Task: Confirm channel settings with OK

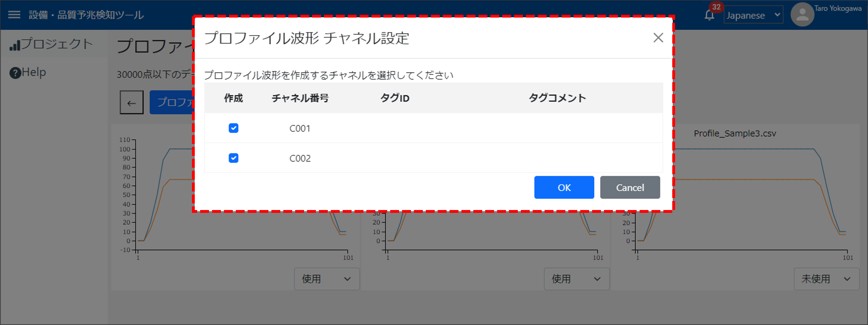Action: coord(564,187)
